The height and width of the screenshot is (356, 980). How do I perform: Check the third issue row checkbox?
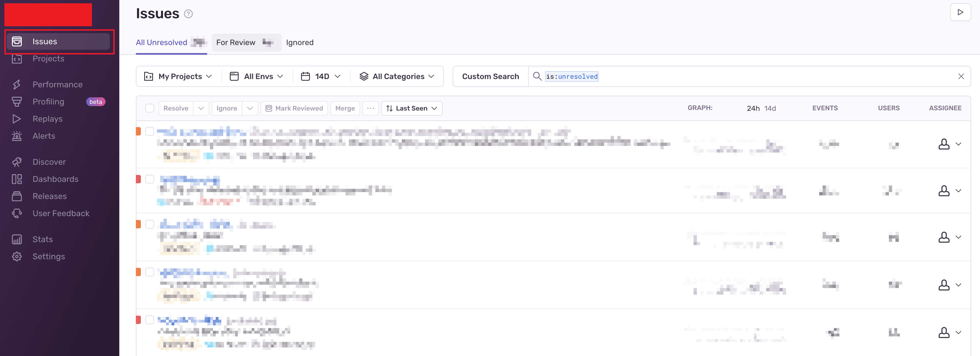coord(149,224)
